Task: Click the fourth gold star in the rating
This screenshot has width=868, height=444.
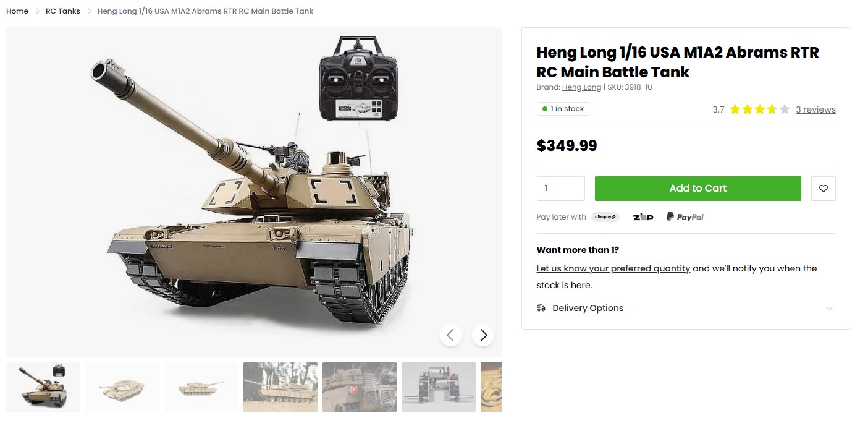Action: click(771, 109)
